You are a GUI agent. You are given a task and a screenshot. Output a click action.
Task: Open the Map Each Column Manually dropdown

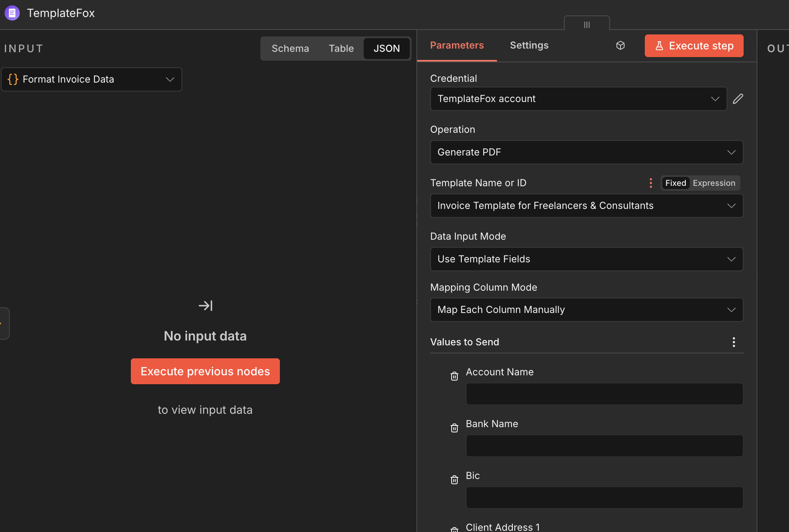point(586,310)
